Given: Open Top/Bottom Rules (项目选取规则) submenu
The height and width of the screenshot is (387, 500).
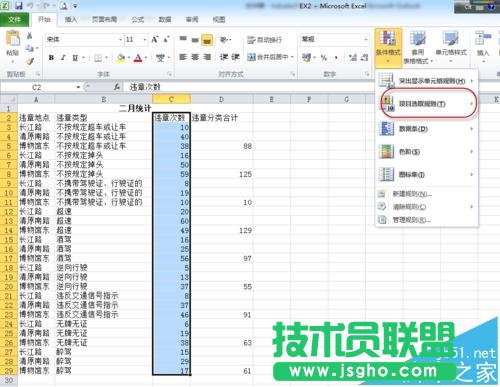Looking at the screenshot, I should coord(427,104).
